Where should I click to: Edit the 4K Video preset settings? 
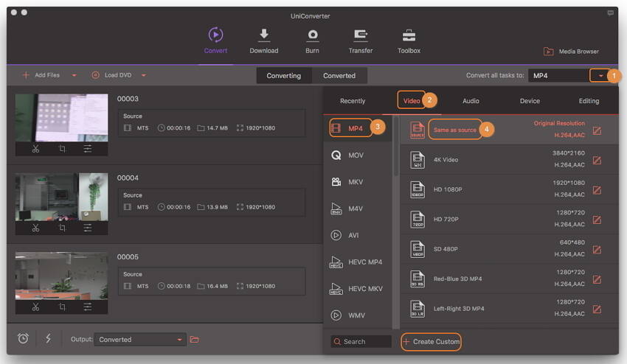coord(597,160)
